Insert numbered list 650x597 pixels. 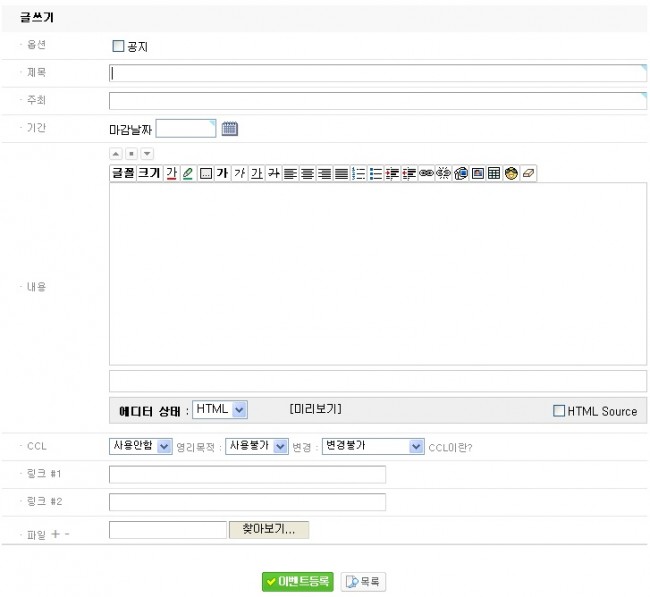coord(358,173)
